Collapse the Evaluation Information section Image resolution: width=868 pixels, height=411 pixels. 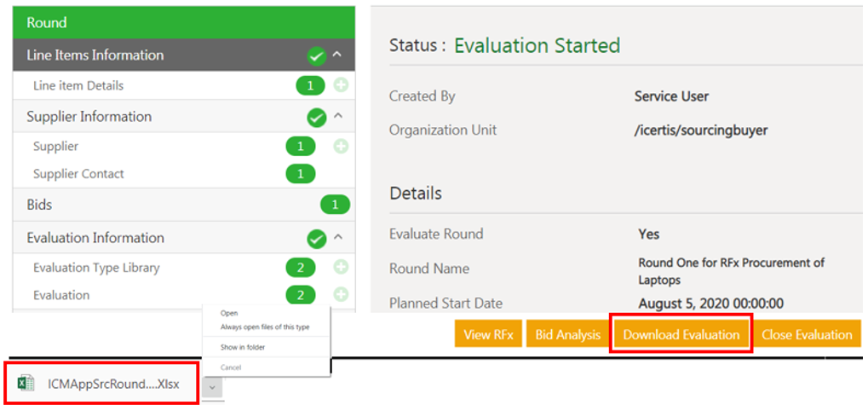click(337, 238)
